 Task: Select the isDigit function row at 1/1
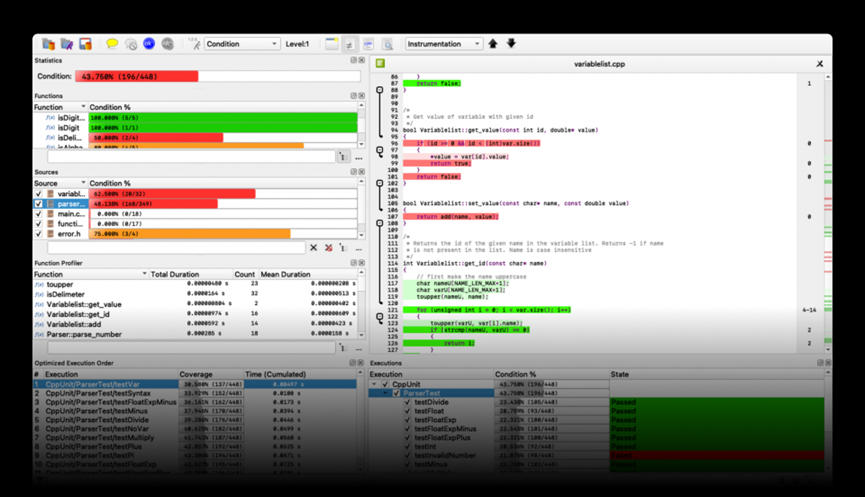point(195,127)
